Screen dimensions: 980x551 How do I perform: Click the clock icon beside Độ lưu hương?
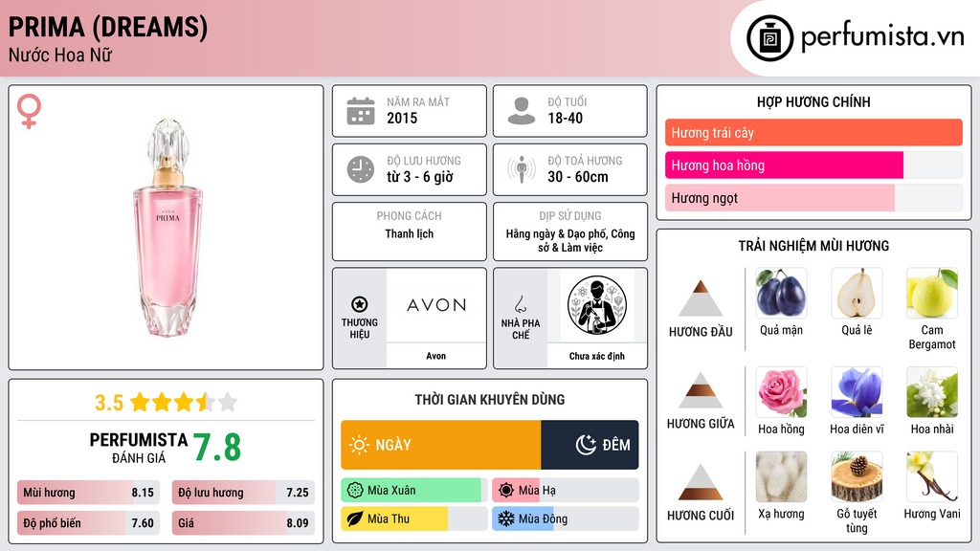coord(361,170)
